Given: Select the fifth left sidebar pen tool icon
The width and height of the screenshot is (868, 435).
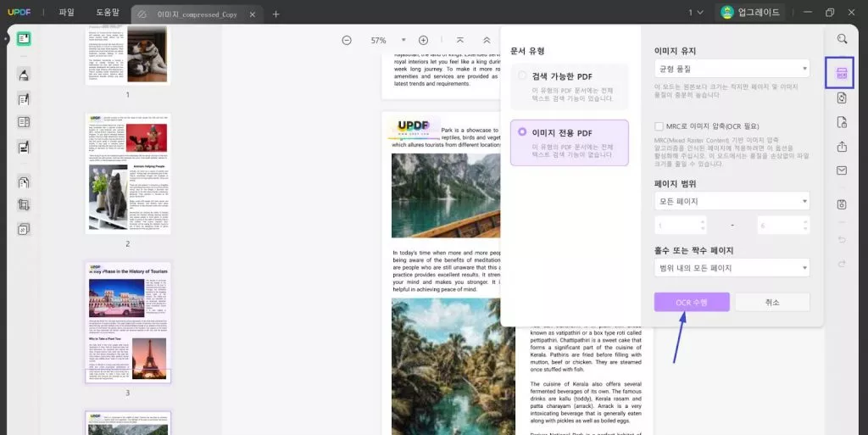Looking at the screenshot, I should coord(23,147).
